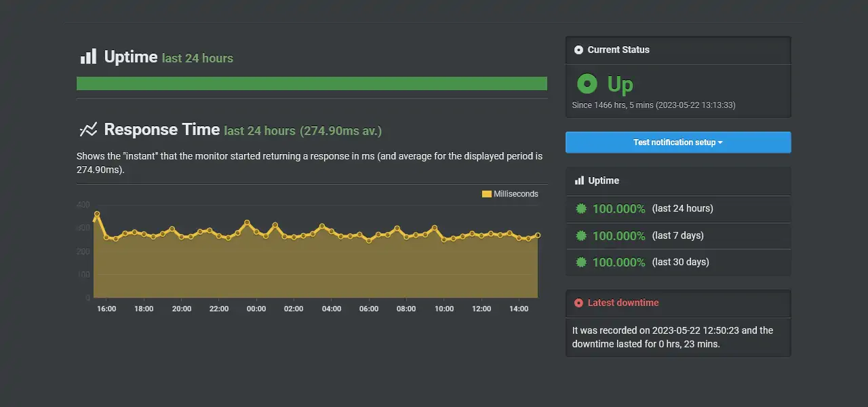Click the green badge beside last 7 days
The width and height of the screenshot is (868, 407).
580,235
